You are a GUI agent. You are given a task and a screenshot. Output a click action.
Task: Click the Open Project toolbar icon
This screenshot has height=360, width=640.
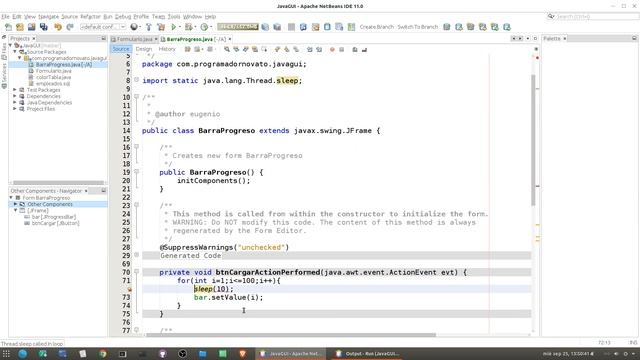pos(31,27)
